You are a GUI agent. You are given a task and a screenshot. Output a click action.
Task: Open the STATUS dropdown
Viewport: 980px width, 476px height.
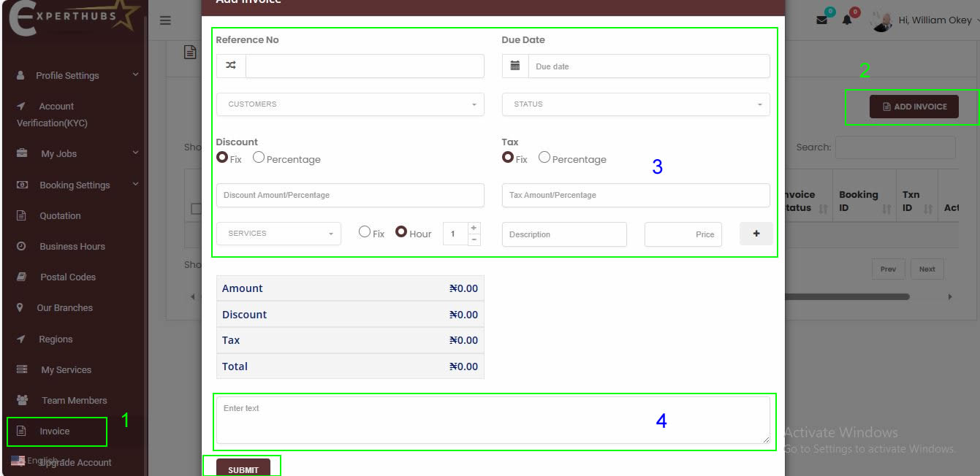tap(634, 104)
